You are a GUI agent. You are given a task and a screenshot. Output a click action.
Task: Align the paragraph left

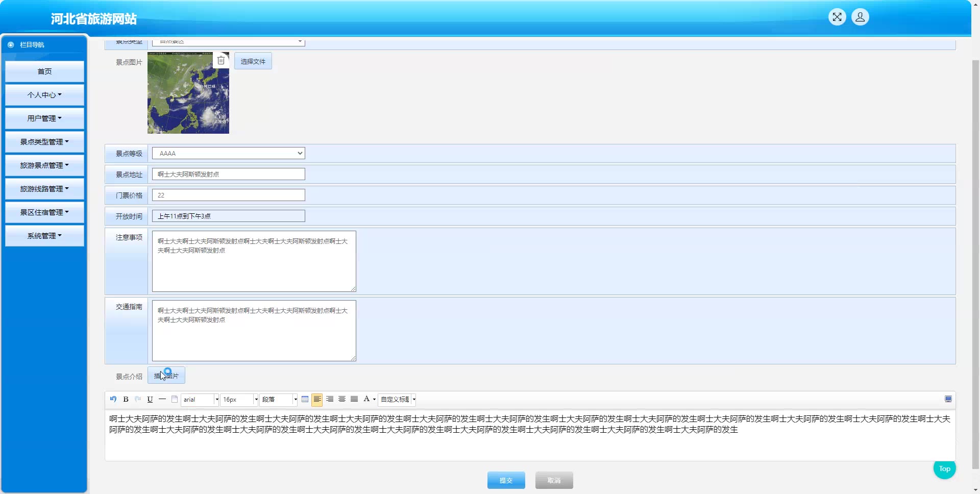[x=317, y=399]
